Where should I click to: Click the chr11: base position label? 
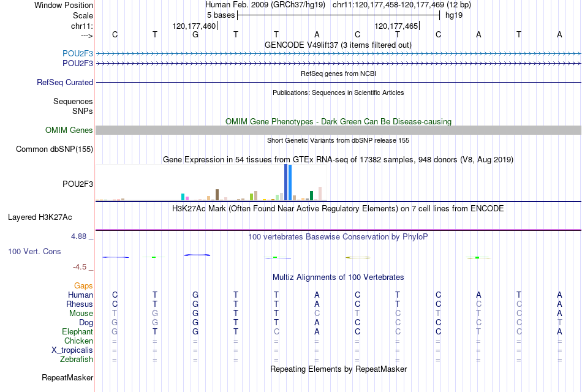coord(81,26)
